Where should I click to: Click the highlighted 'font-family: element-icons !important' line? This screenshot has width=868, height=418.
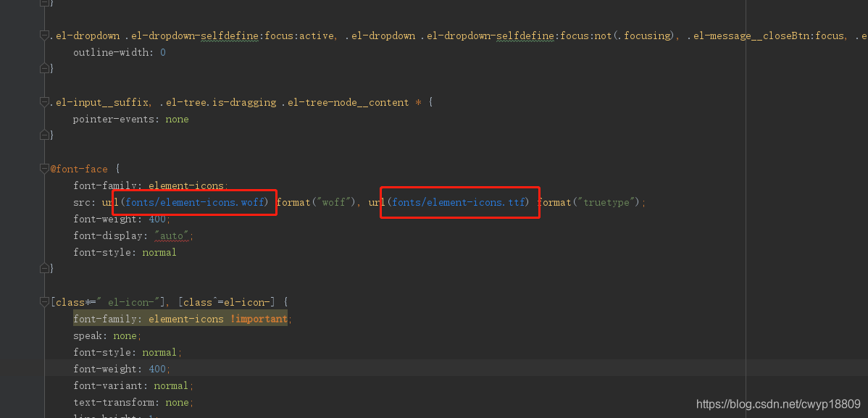[x=180, y=319]
